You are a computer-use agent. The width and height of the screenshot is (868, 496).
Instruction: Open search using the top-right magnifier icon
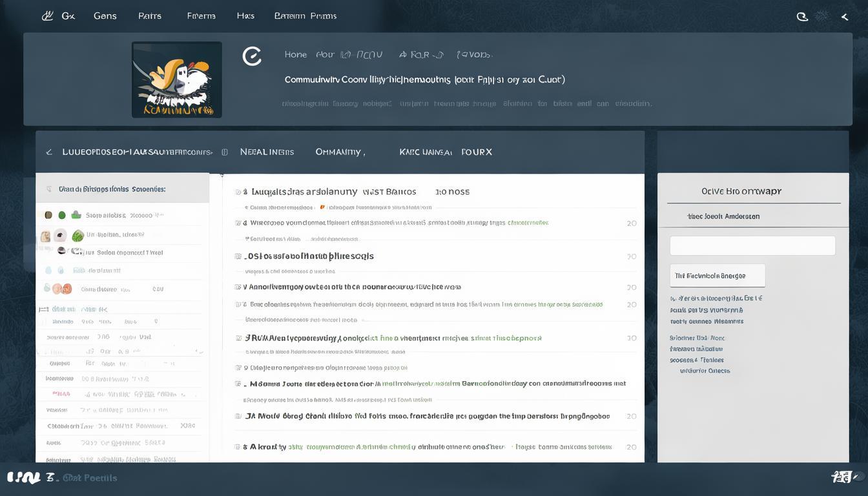[x=802, y=17]
